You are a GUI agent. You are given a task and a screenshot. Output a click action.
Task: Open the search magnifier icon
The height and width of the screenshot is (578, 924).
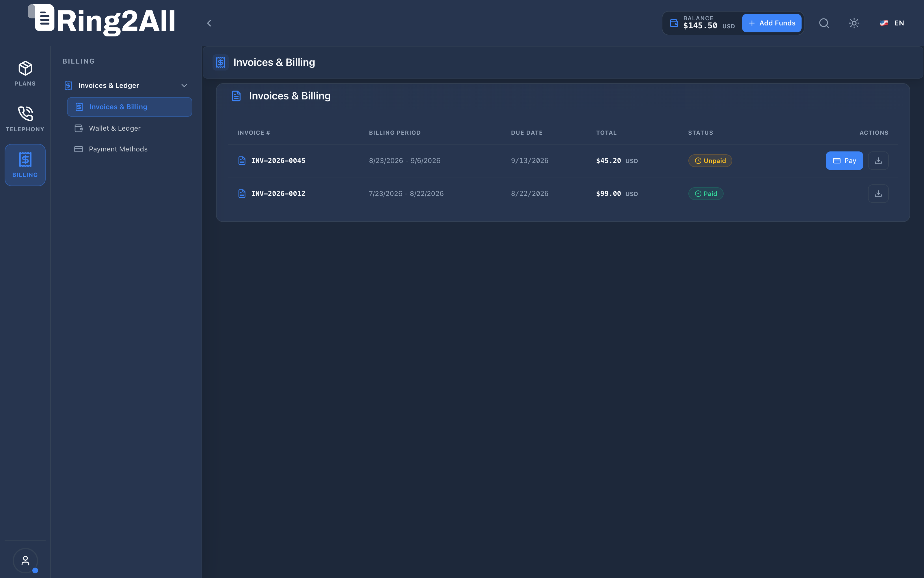824,23
